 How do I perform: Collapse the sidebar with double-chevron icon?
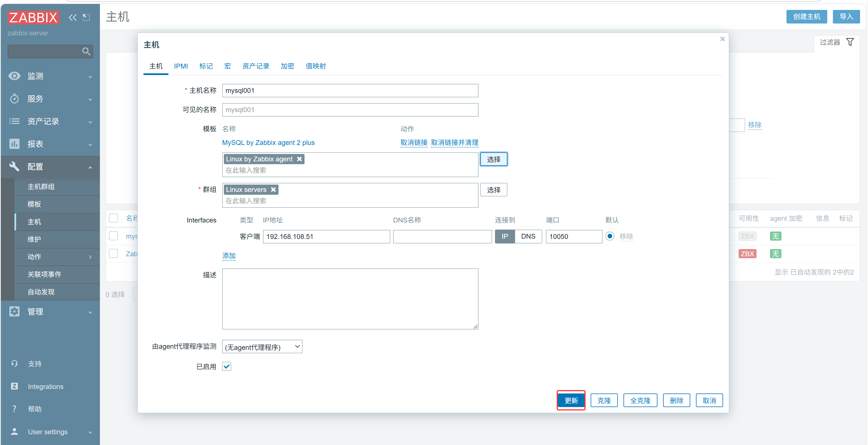(72, 17)
